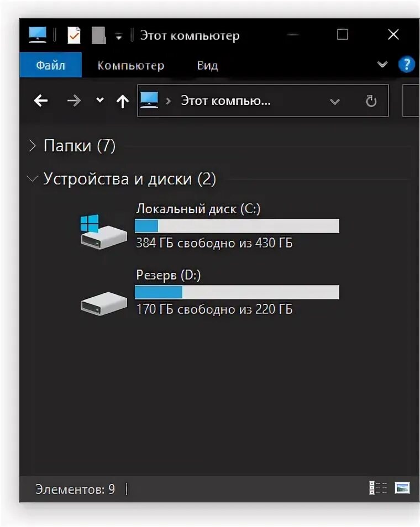Click the New Folder icon in title bar
This screenshot has width=420, height=527.
(98, 35)
